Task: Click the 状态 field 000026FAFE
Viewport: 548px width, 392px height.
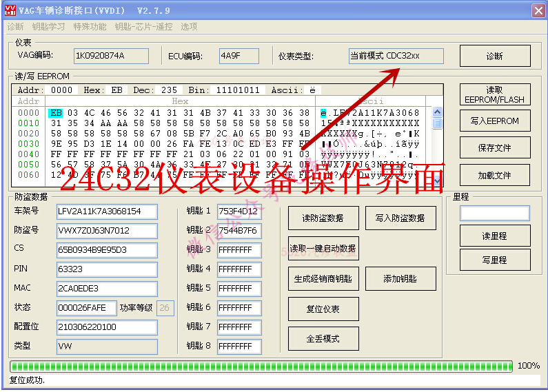Action: (86, 308)
